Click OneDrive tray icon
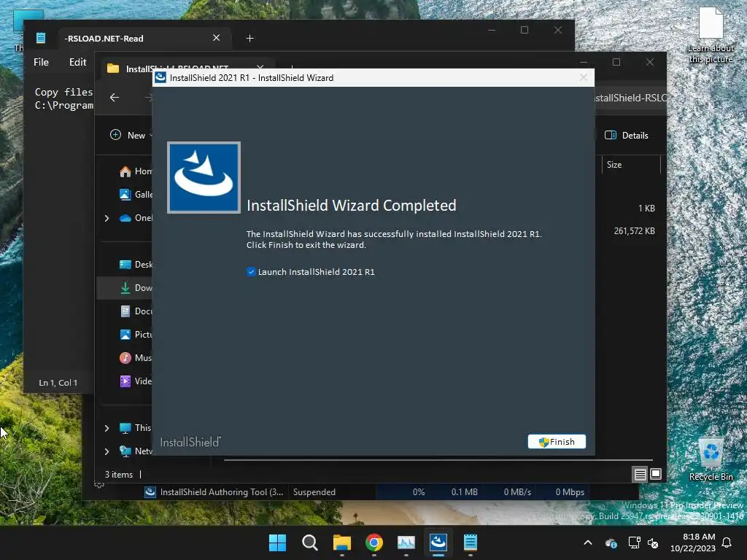Screen dimensions: 747x560 coord(611,542)
